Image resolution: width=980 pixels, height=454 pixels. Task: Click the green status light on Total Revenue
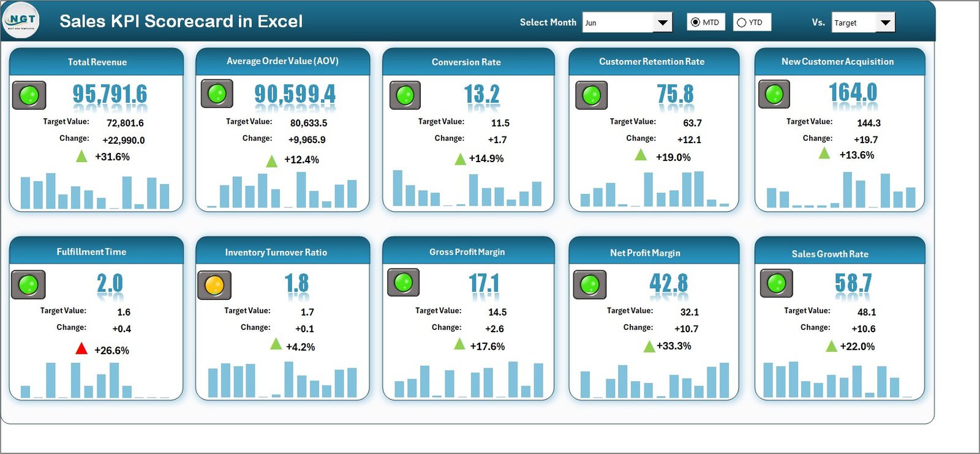click(29, 95)
